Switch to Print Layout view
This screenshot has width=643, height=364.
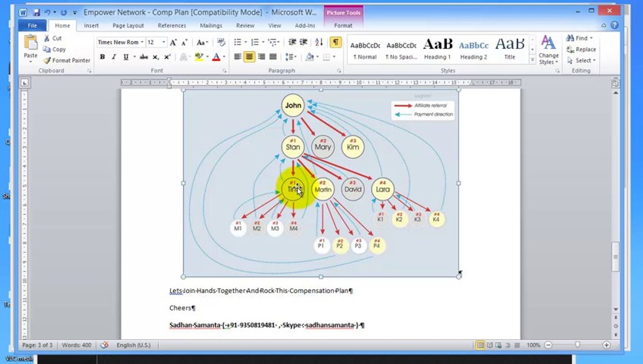pos(480,345)
